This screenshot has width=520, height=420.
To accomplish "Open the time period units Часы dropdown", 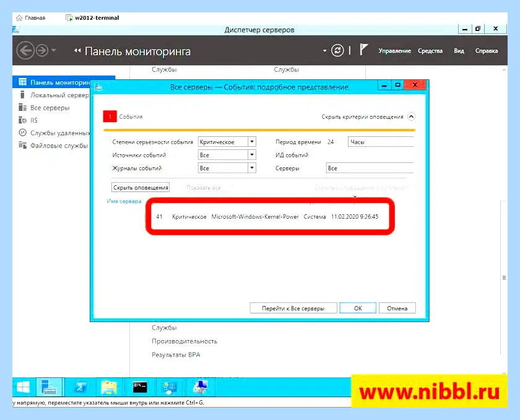I will (x=380, y=142).
